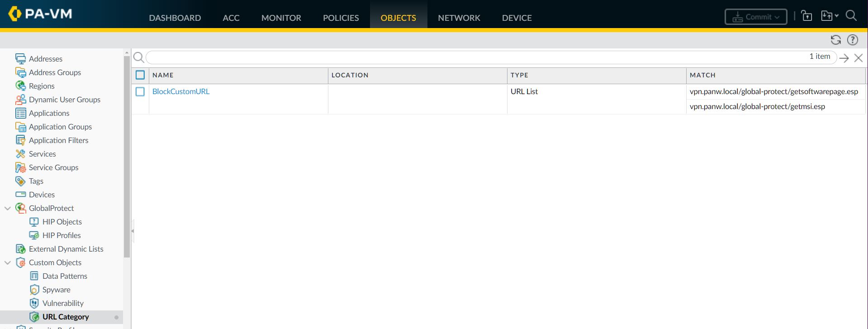Click the HIP Profiles icon
This screenshot has height=329, width=868.
[34, 235]
